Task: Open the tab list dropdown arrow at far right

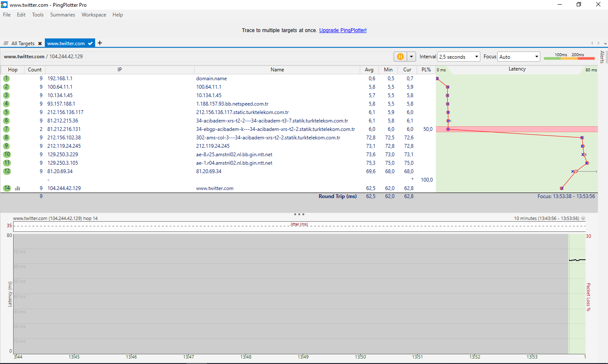Action: coord(605,43)
